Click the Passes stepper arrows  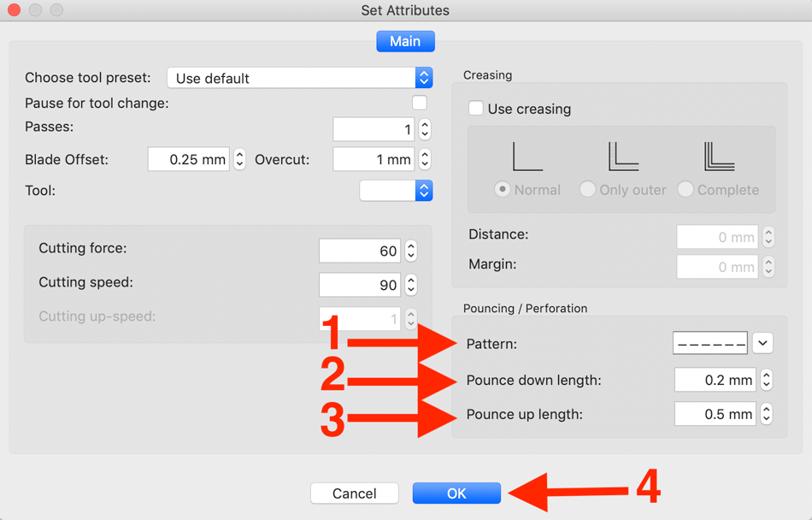coord(425,129)
